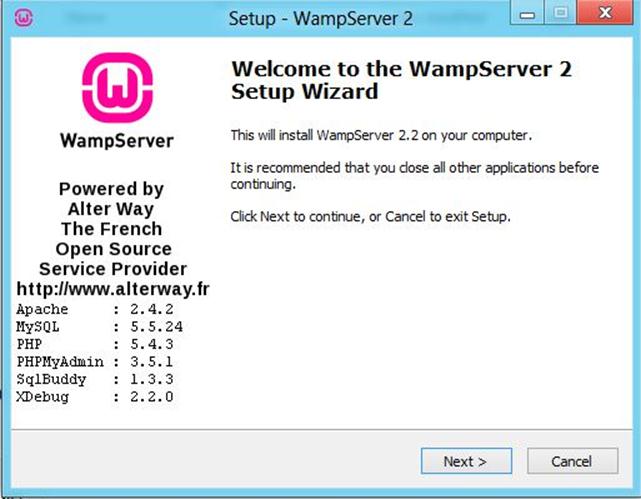Cancel the WampServer setup
Viewport: 641px width, 499px height.
572,461
